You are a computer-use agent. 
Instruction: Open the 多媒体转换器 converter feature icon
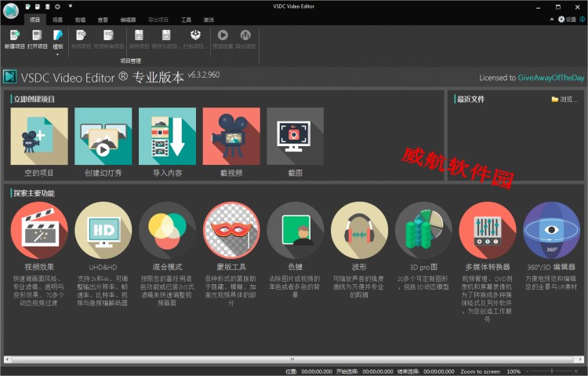[488, 231]
